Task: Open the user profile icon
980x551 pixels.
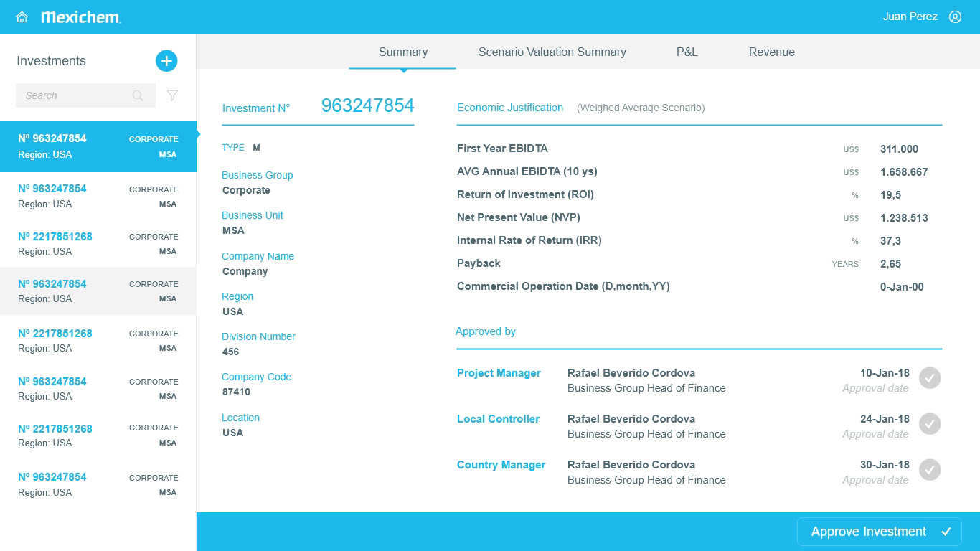Action: 955,17
